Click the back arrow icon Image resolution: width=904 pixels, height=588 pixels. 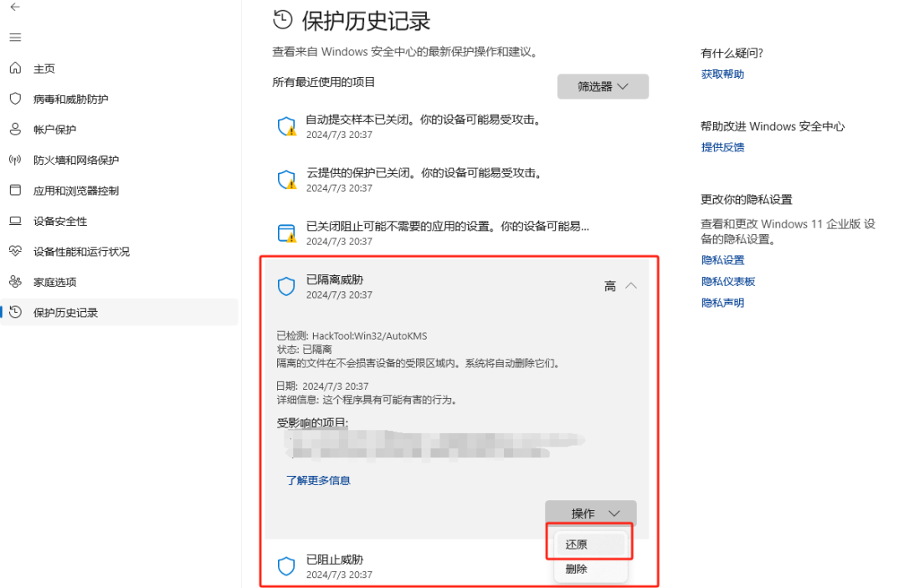15,7
